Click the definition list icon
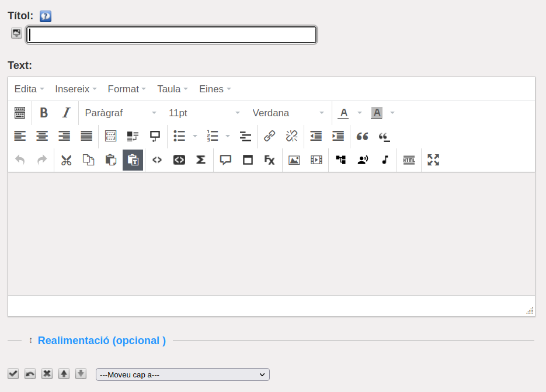The height and width of the screenshot is (392, 546). pos(245,136)
